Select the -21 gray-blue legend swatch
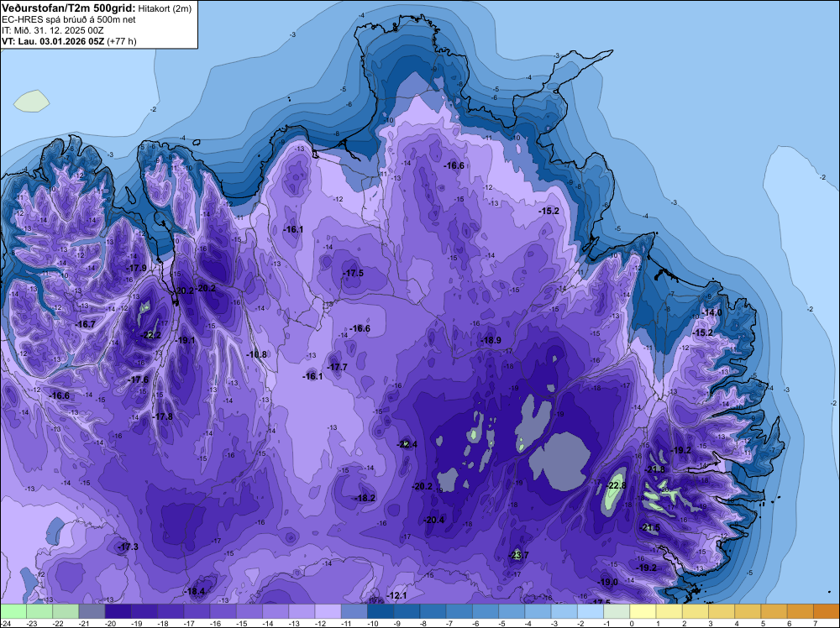Screen dimensions: 840x628 click(92, 611)
